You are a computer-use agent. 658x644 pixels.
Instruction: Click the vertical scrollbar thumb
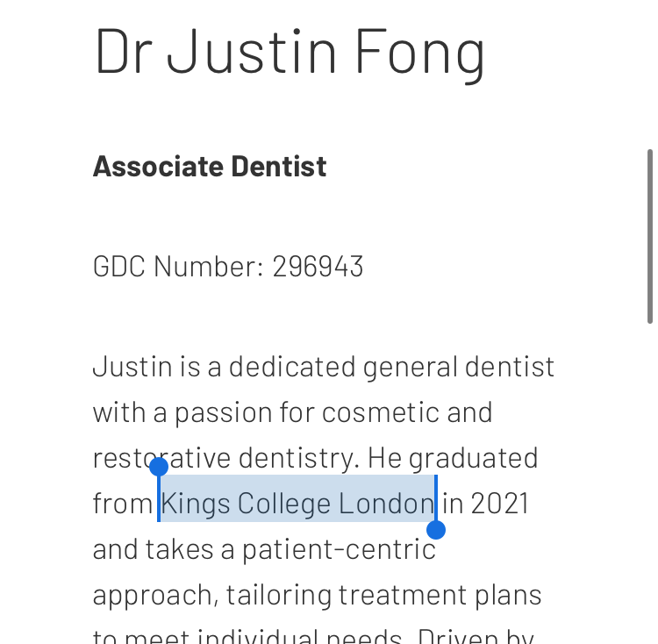pyautogui.click(x=649, y=236)
